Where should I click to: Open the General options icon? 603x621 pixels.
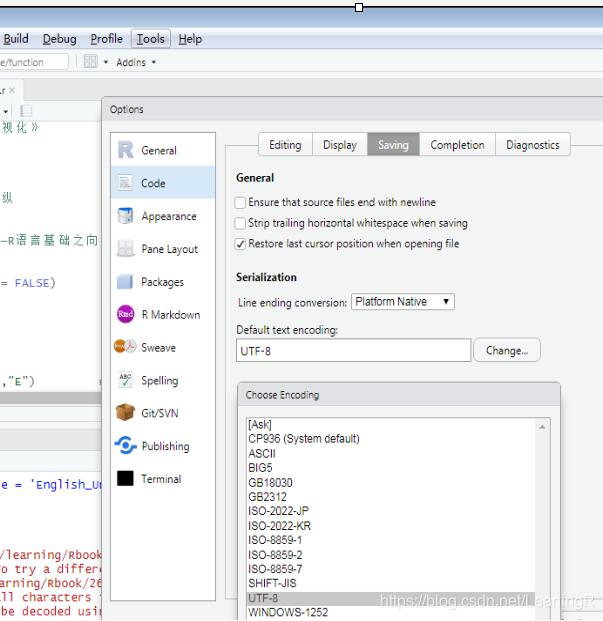pos(125,150)
